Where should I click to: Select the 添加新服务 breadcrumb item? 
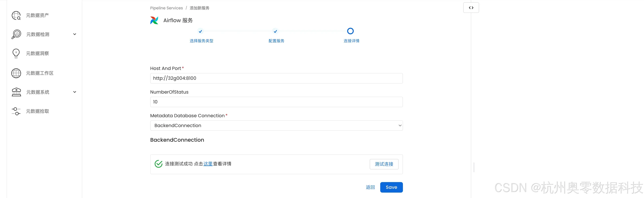(x=199, y=8)
